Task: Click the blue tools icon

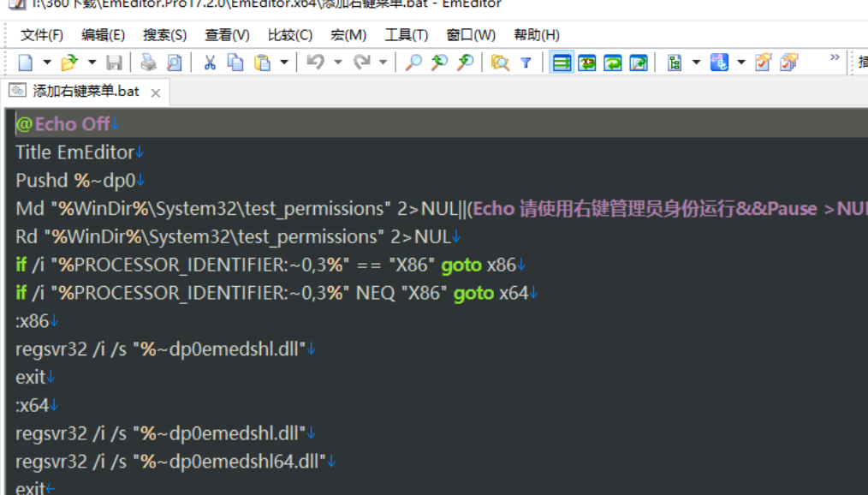Action: [719, 63]
